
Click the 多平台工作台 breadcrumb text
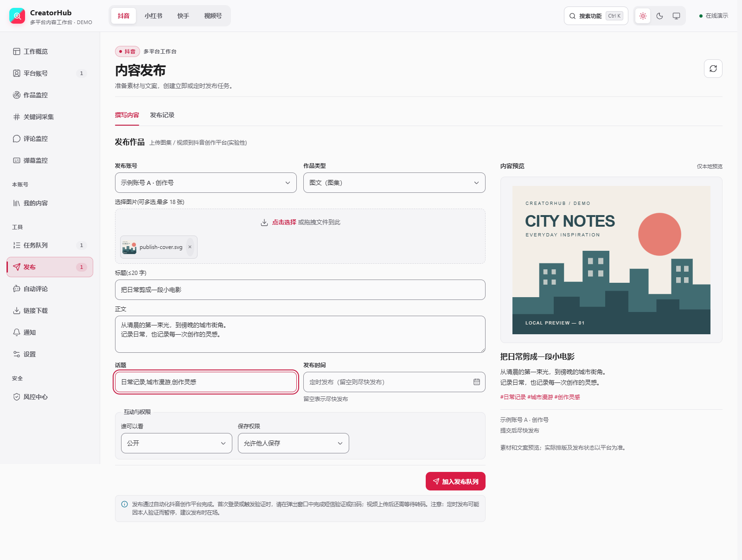[160, 51]
